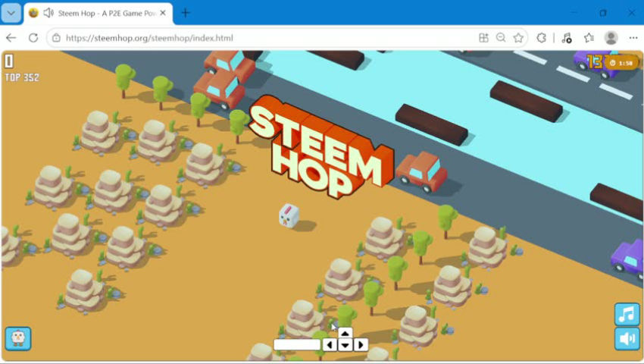This screenshot has width=644, height=364.
Task: Move chicken left with left arrow
Action: (330, 345)
